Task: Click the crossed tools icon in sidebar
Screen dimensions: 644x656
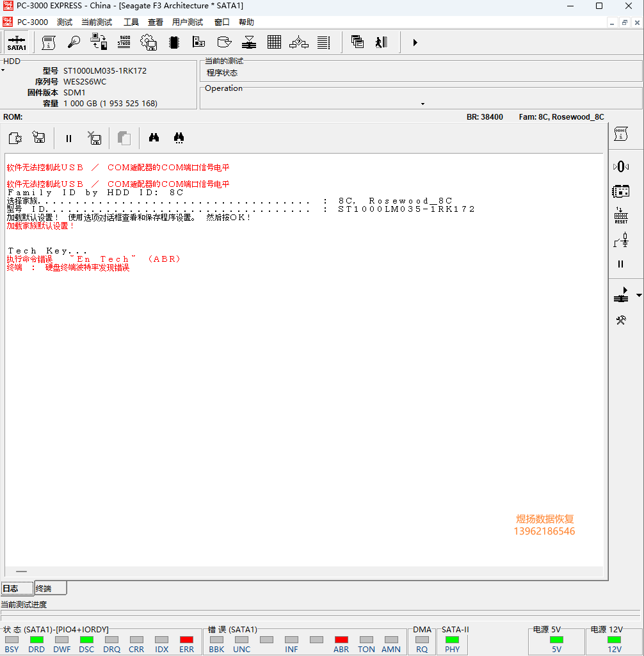Action: 621,320
